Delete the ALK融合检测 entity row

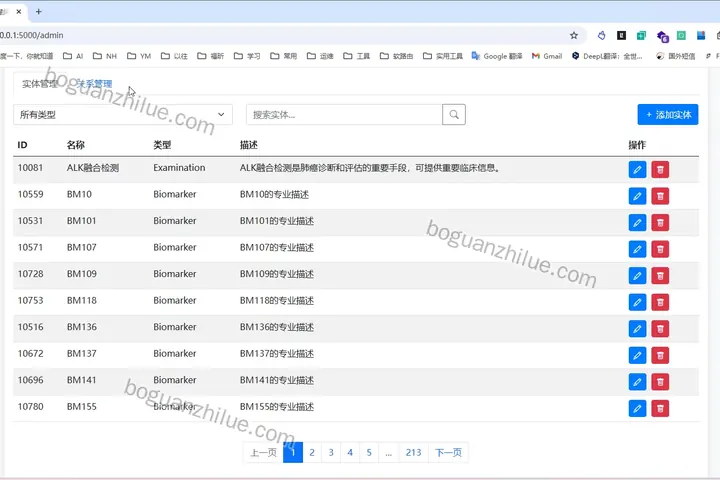coord(660,169)
